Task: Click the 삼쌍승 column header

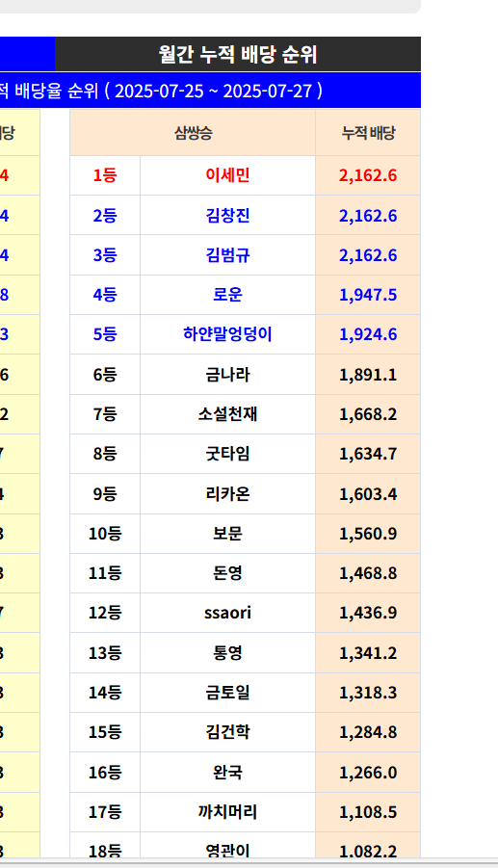Action: (193, 133)
